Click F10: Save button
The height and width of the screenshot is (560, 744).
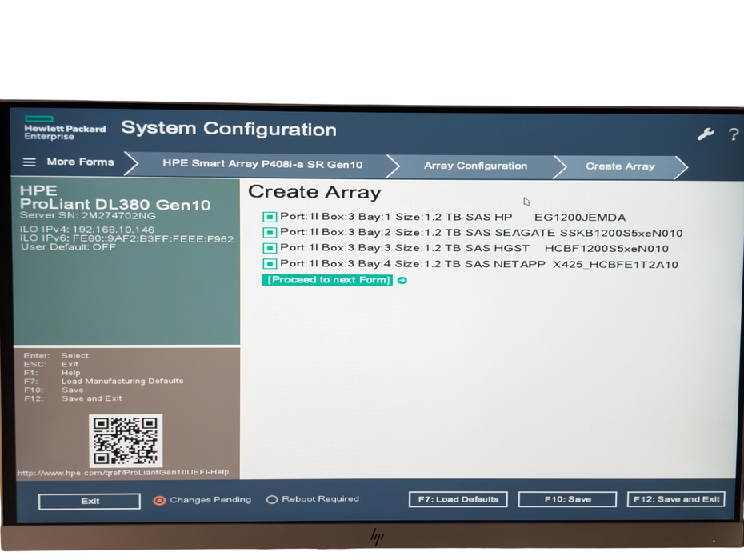(567, 499)
